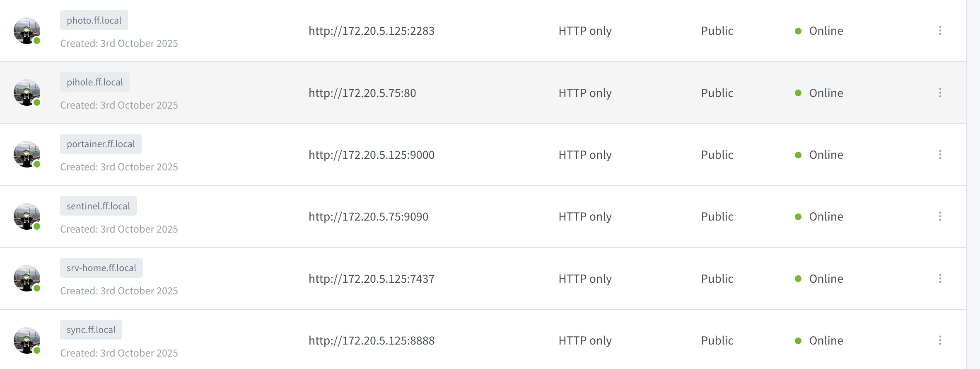Viewport: 980px width, 369px height.
Task: Click owner avatar in sync.ff.local row
Action: (x=27, y=340)
